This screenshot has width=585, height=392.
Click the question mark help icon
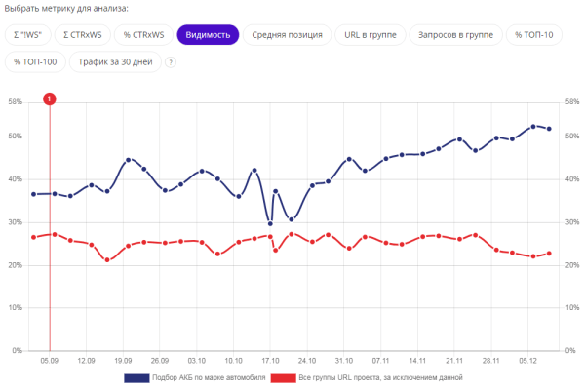(x=171, y=62)
